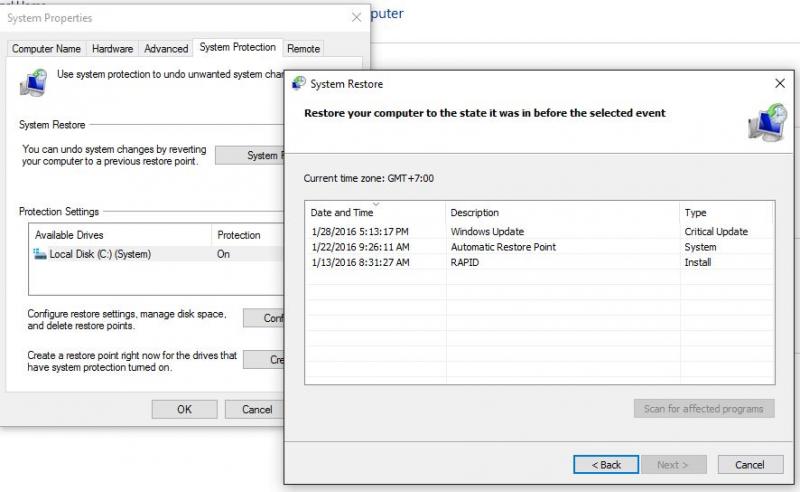Select Local Disk (C:) in Protection Settings
This screenshot has height=492, width=800.
[100, 254]
